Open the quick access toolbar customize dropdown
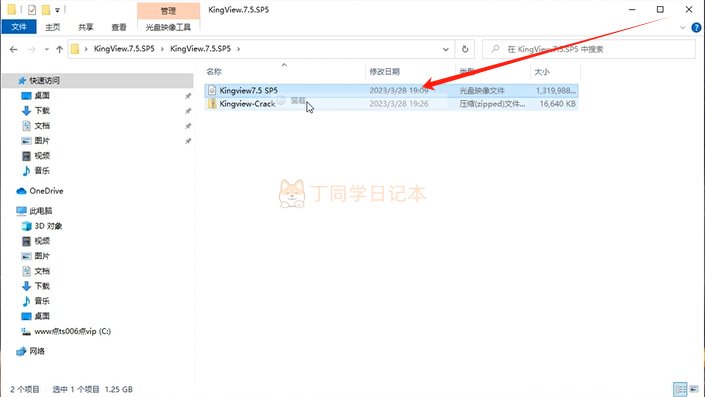 (58, 10)
